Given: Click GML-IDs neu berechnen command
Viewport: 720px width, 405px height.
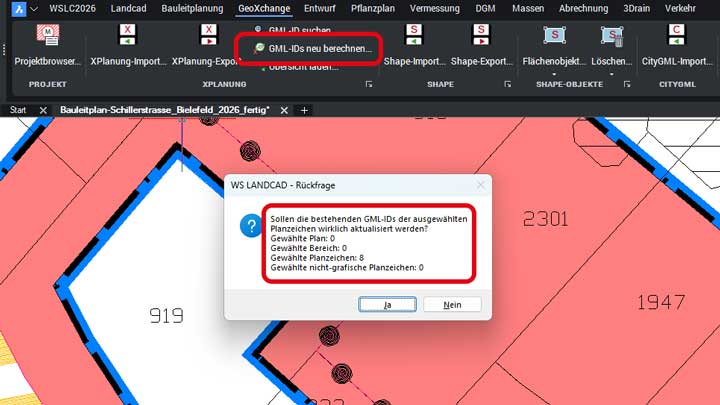Looking at the screenshot, I should coord(314,48).
